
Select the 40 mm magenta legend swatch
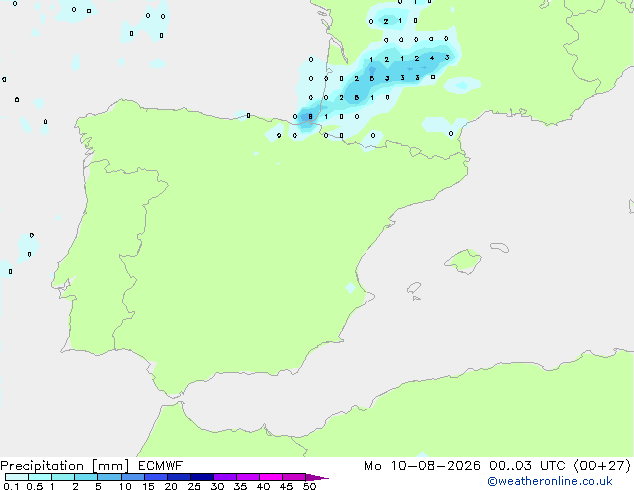pos(271,477)
